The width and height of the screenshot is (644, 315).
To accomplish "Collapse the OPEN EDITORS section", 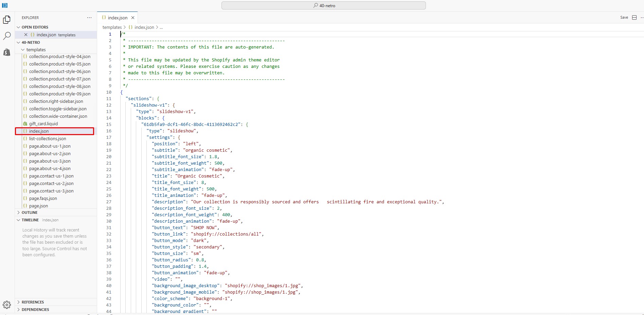I will click(x=19, y=27).
